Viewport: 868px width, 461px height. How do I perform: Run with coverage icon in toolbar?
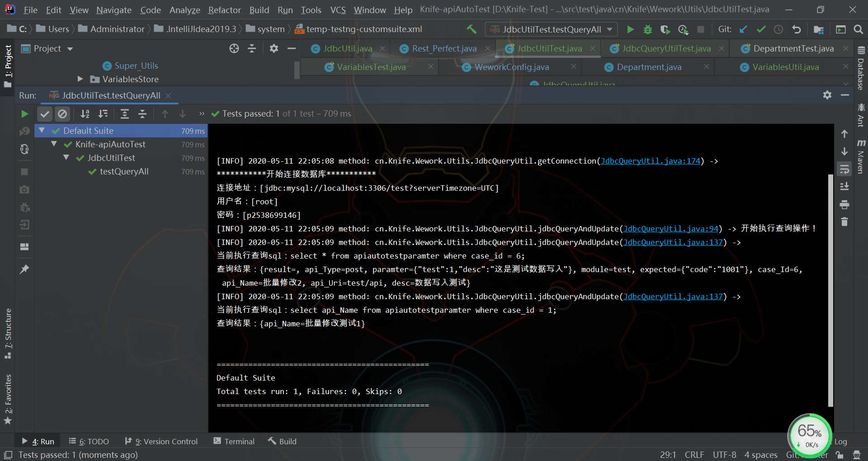[665, 29]
